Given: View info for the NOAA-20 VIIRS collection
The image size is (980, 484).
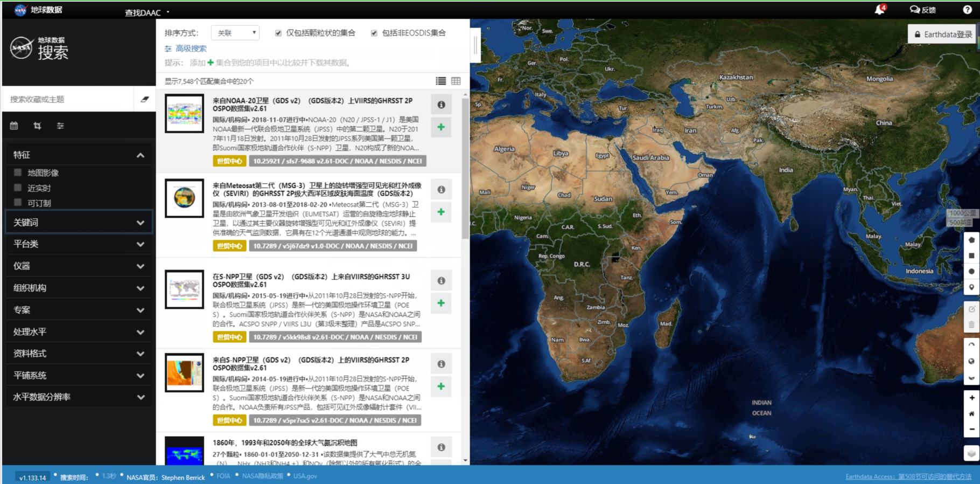Looking at the screenshot, I should click(x=441, y=105).
